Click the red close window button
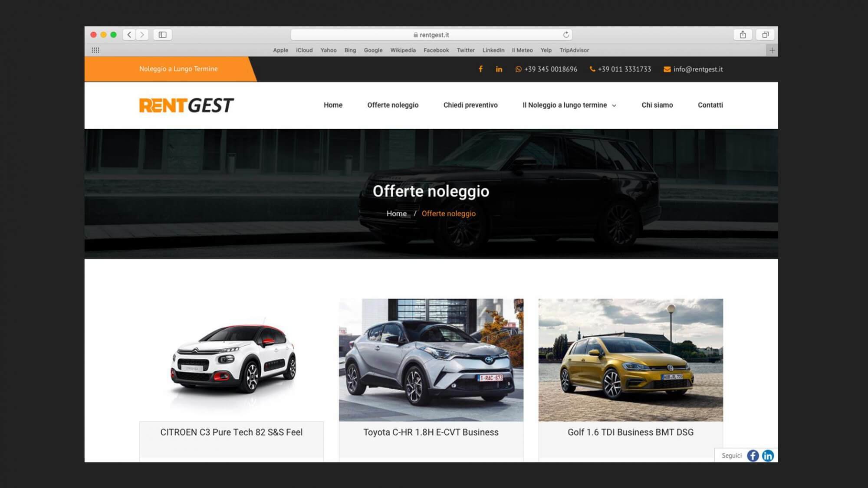868x488 pixels. pyautogui.click(x=93, y=35)
